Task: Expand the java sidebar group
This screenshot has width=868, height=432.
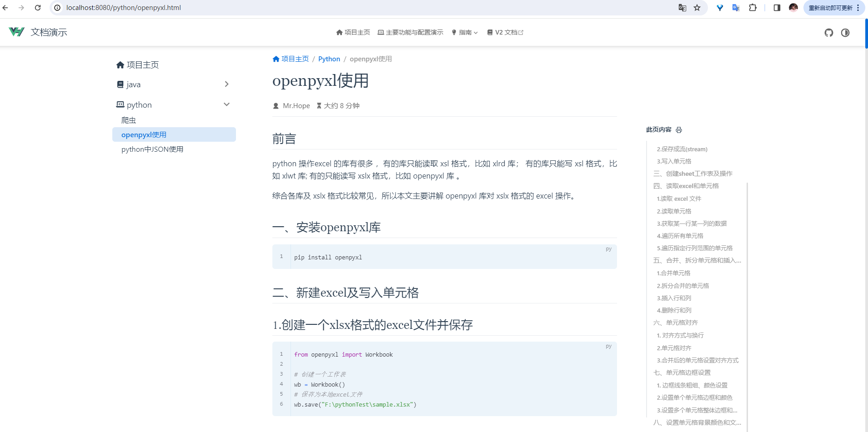Action: coord(174,84)
